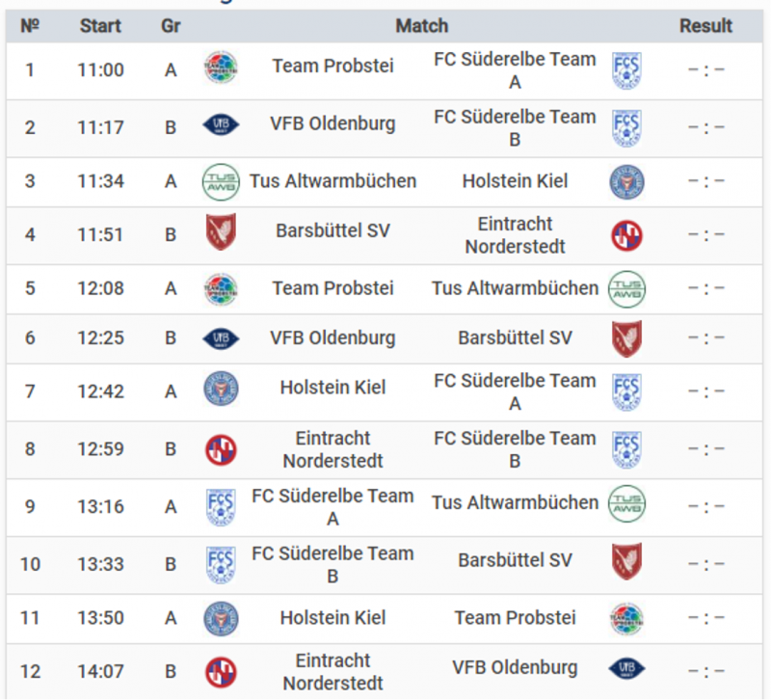The width and height of the screenshot is (771, 700).
Task: Click Eintracht Norderstedt logo in match 4
Action: click(627, 235)
